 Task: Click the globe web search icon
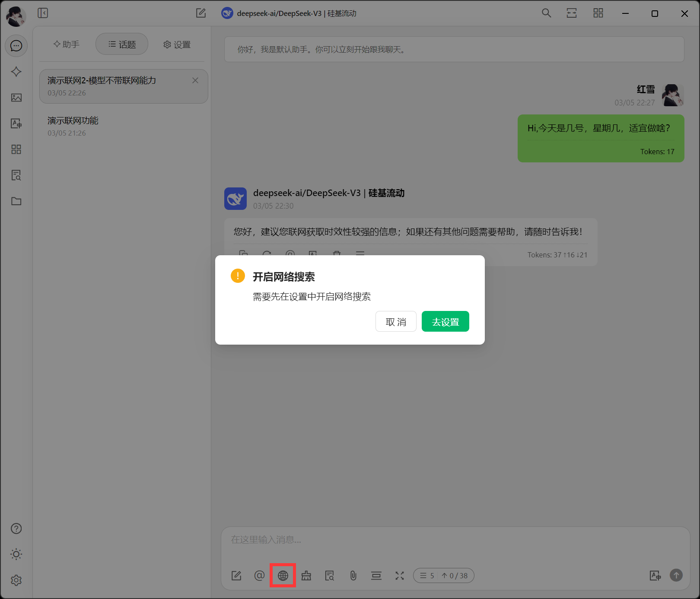click(x=283, y=575)
